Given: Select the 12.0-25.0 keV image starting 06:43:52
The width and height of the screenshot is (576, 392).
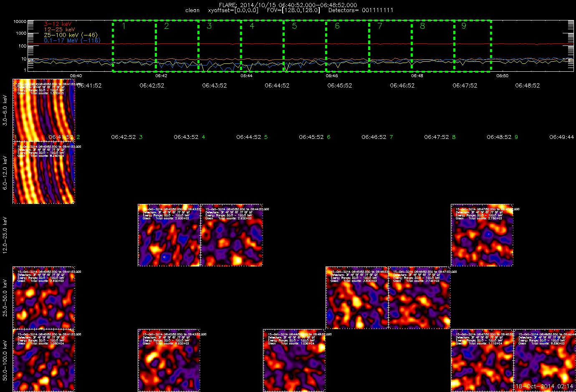Looking at the screenshot, I should coord(232,235).
